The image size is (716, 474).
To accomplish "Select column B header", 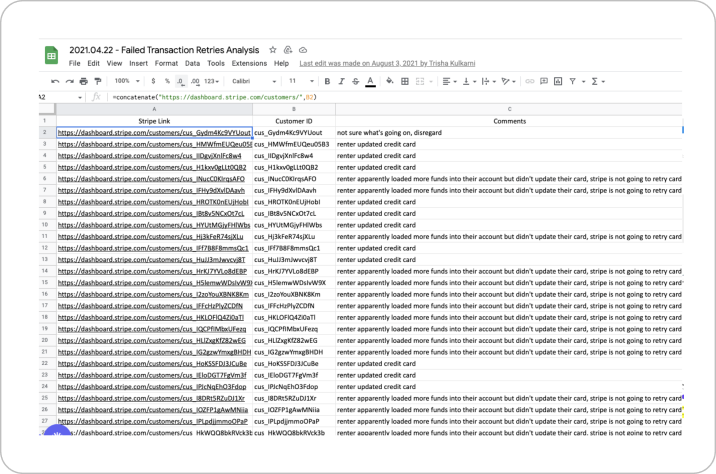I will 294,109.
